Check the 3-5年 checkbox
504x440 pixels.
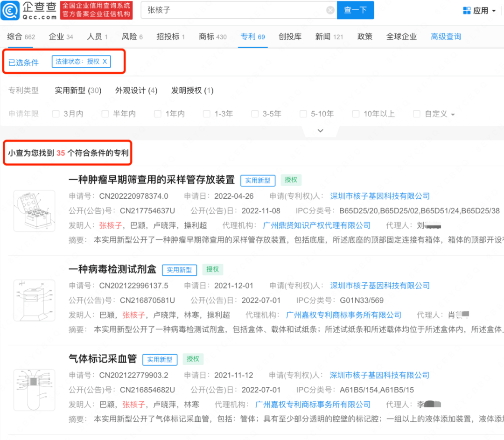(255, 114)
